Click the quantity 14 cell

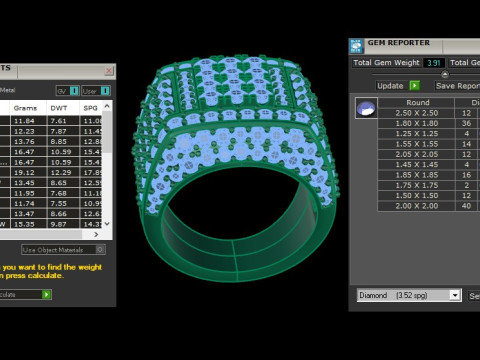tap(466, 144)
